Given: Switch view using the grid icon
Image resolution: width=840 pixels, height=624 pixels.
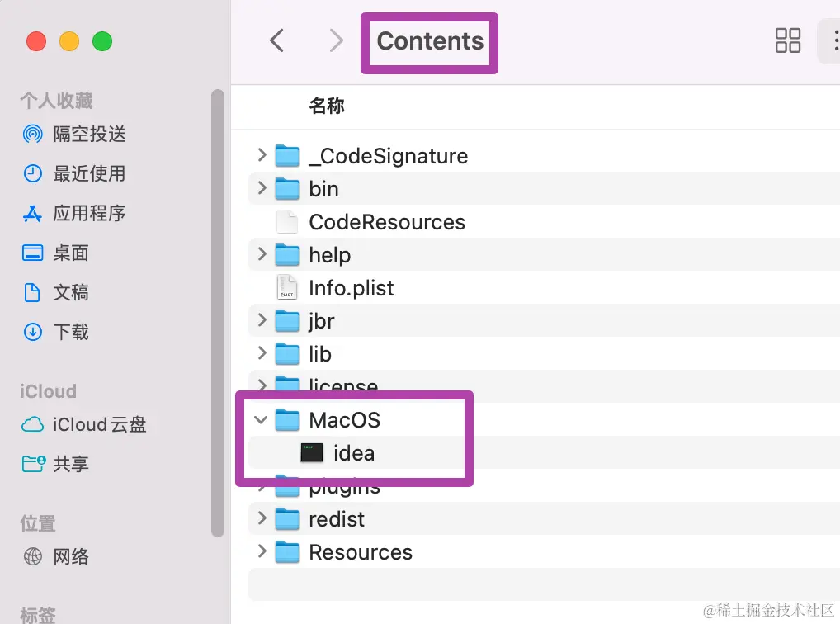Looking at the screenshot, I should (787, 40).
